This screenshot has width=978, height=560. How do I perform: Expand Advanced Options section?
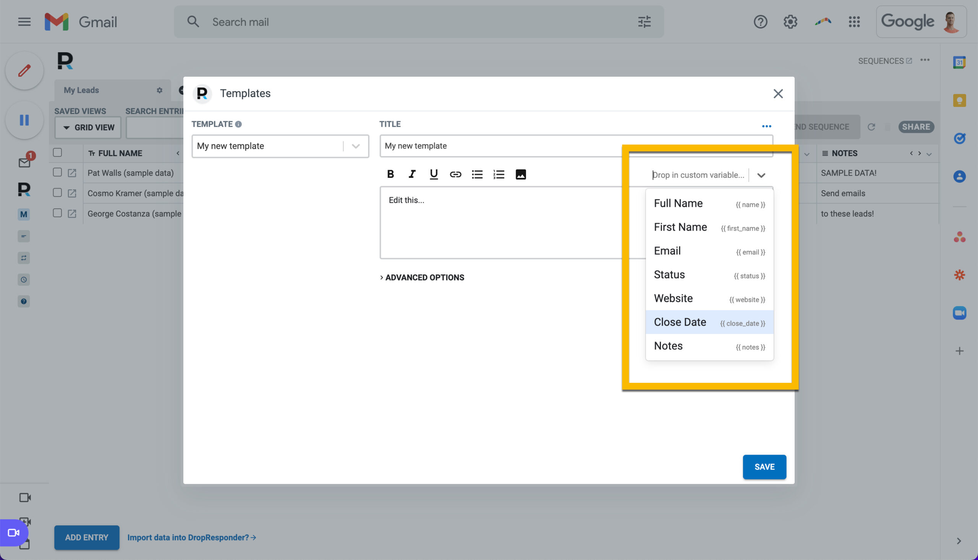(x=422, y=277)
